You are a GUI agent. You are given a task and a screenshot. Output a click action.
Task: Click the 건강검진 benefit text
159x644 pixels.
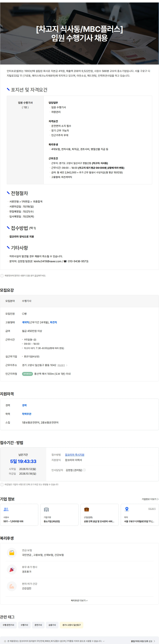(x=27, y=588)
